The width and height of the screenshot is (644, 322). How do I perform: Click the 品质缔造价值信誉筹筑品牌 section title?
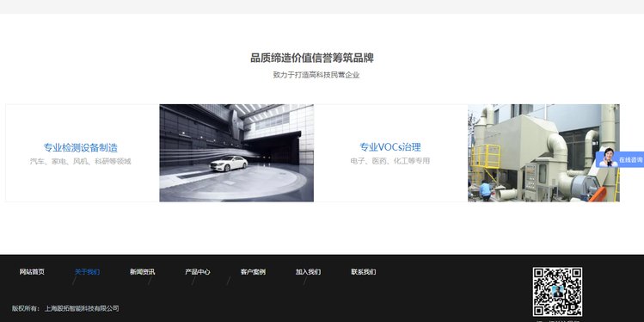pos(312,58)
